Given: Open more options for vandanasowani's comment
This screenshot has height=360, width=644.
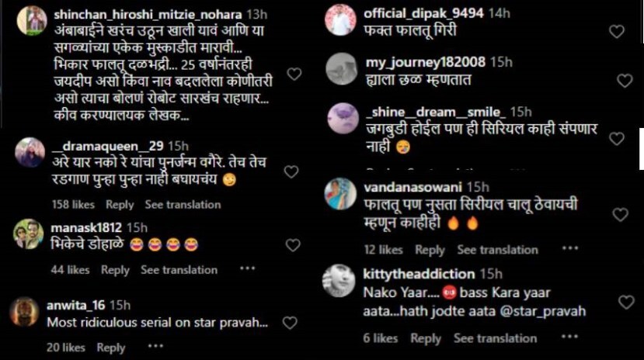Looking at the screenshot, I should coord(570,248).
